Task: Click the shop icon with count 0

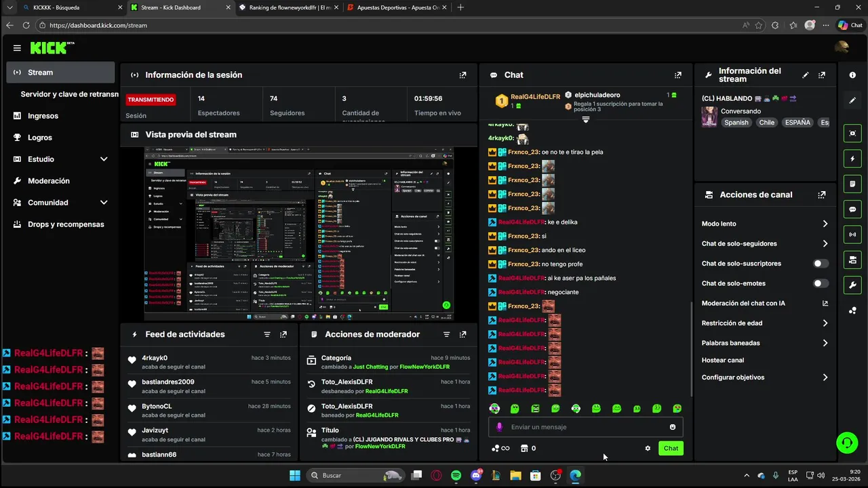Action: pyautogui.click(x=528, y=448)
